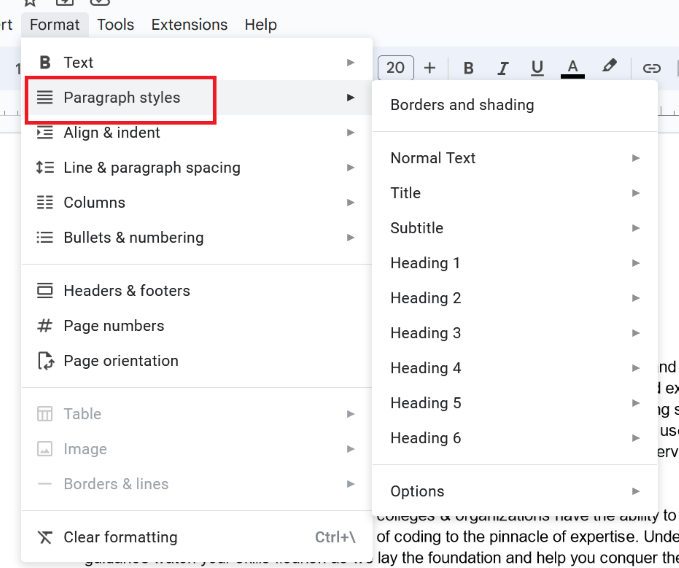Select Clear formatting option
679x568 pixels.
[x=120, y=537]
